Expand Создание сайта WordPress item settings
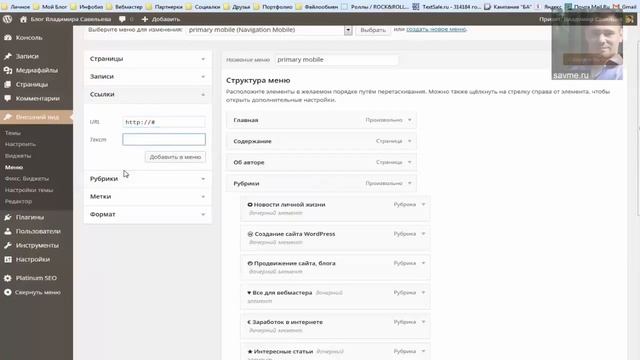 424,234
